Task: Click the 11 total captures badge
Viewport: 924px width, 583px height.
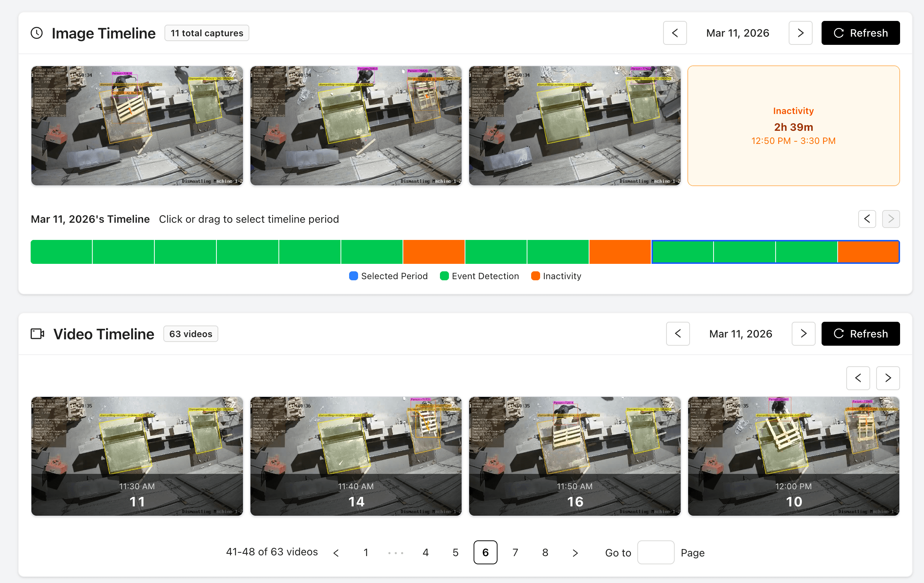Action: [x=206, y=33]
